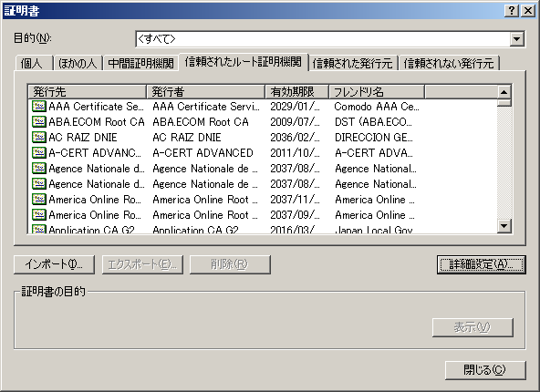Open 詳細設定 advanced settings

coord(481,264)
